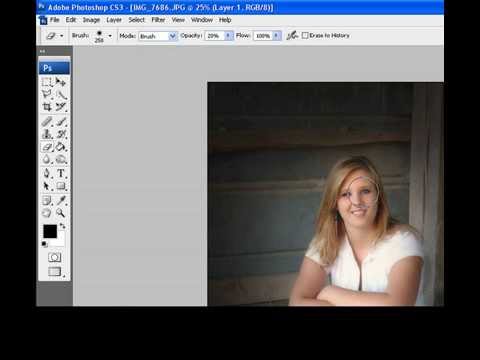
Task: Reset default foreground and background colors
Action: coord(44,244)
